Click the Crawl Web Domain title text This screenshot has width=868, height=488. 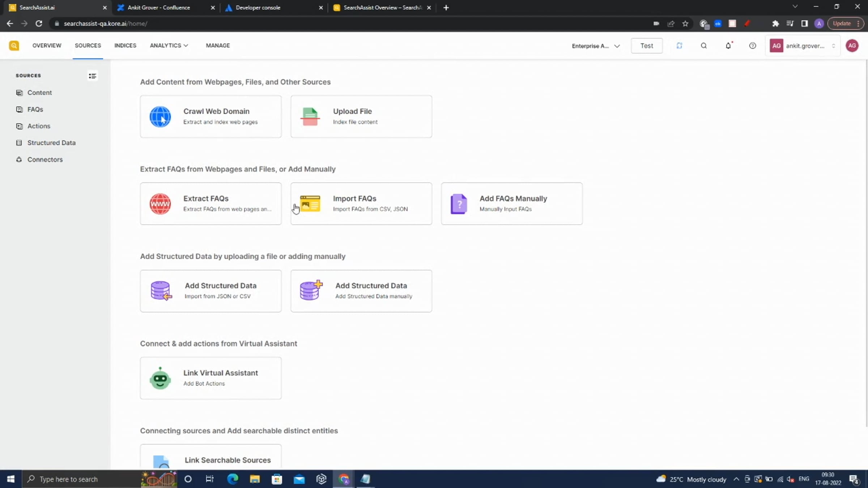tap(216, 111)
